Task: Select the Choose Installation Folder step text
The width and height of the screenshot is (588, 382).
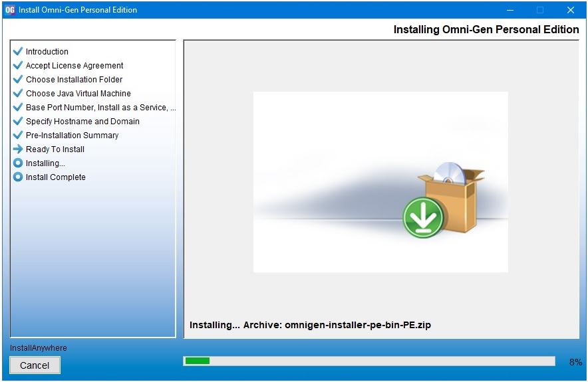Action: (x=74, y=80)
